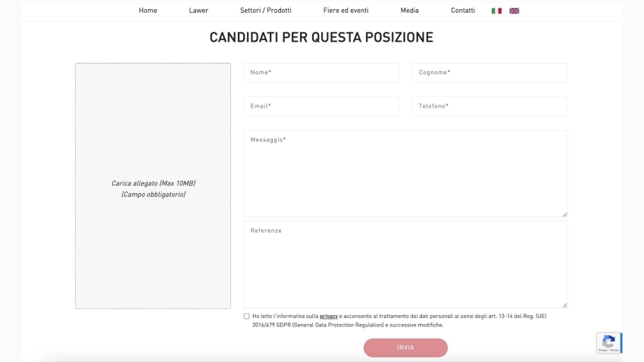Switch language to Italian flag

click(496, 11)
